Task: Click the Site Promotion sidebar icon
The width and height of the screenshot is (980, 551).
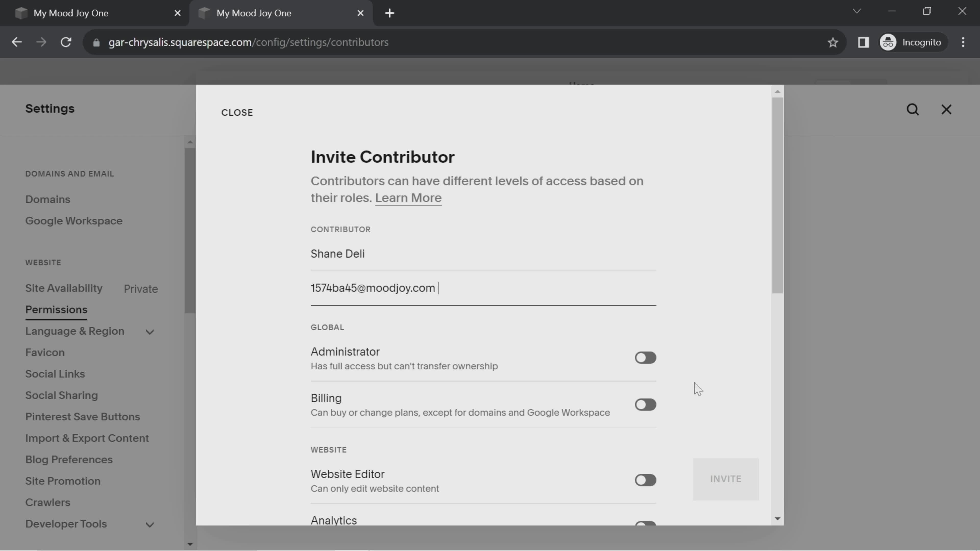Action: coord(63,480)
